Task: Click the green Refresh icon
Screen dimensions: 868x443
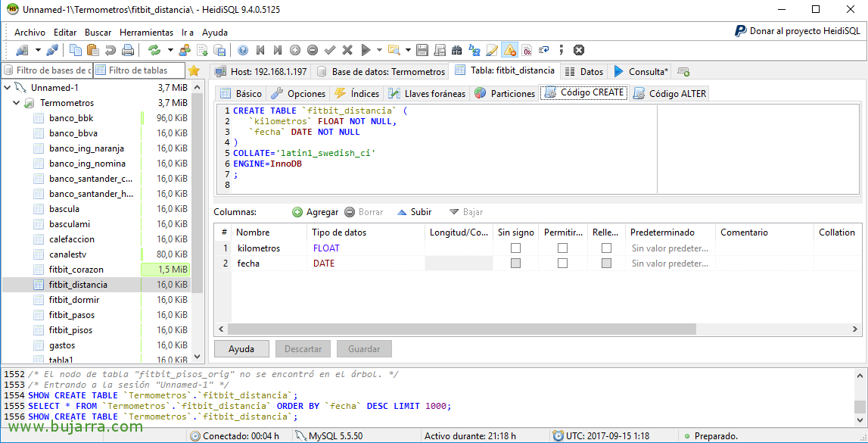Action: 154,51
